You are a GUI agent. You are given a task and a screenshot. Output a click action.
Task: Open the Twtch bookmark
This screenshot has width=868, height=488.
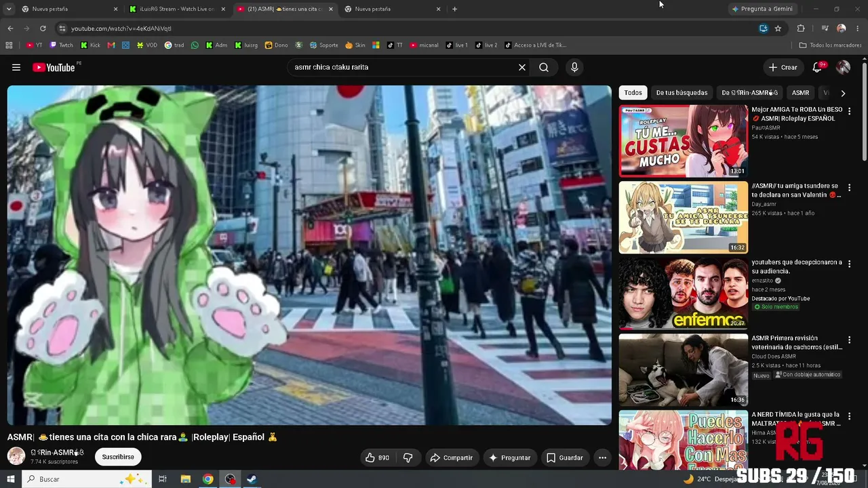click(x=62, y=45)
